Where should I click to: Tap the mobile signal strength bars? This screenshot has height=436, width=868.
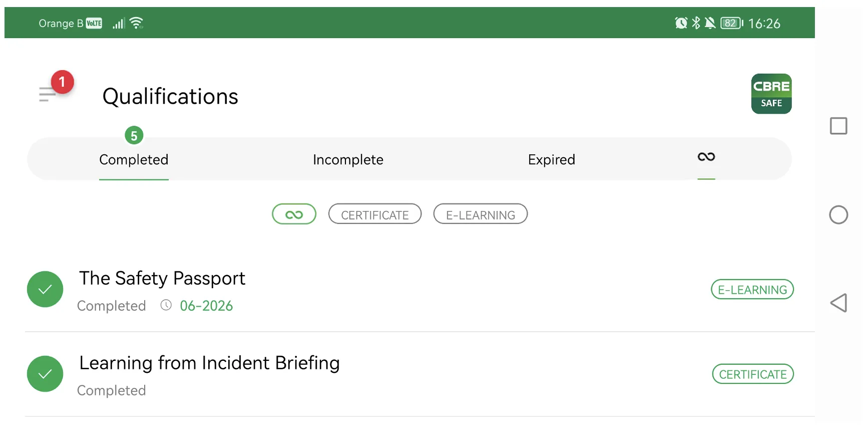point(119,23)
